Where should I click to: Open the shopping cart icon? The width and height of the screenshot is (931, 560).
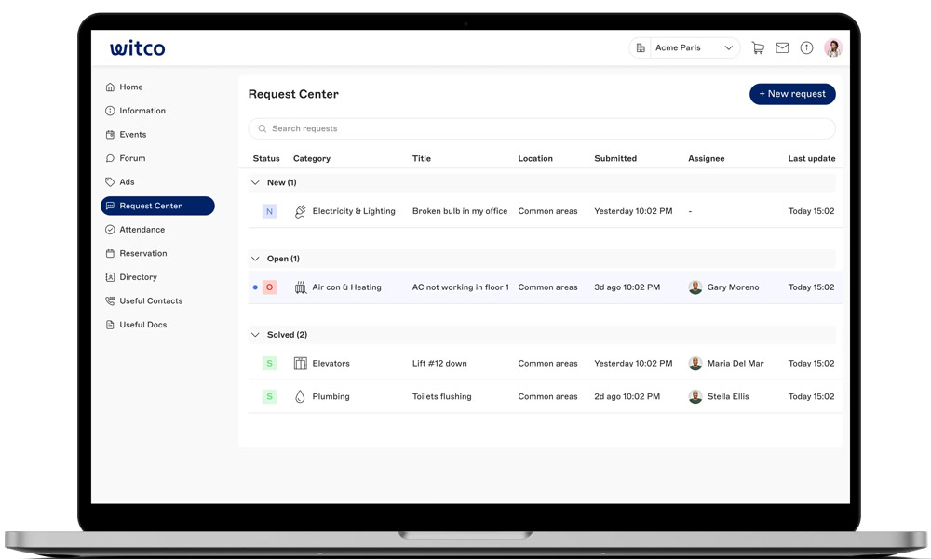tap(758, 48)
